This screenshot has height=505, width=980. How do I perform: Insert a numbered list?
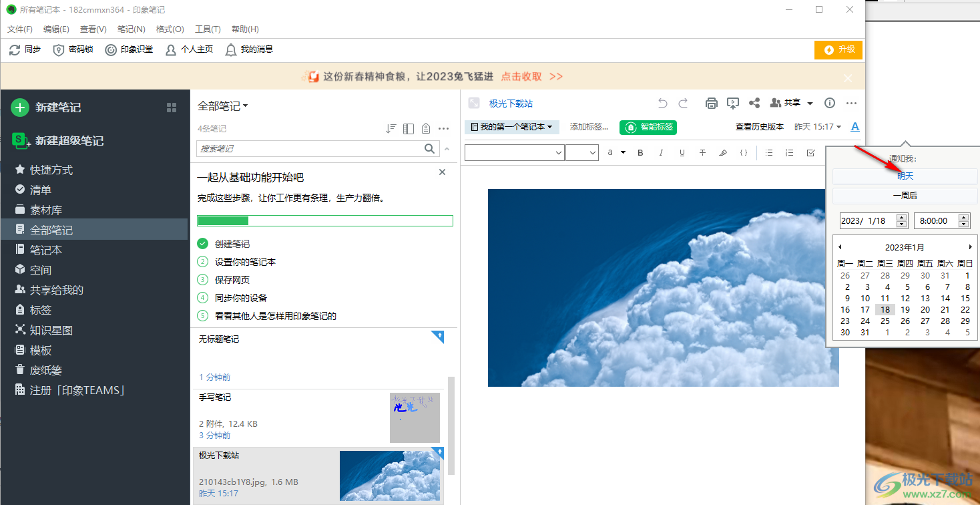pyautogui.click(x=790, y=153)
